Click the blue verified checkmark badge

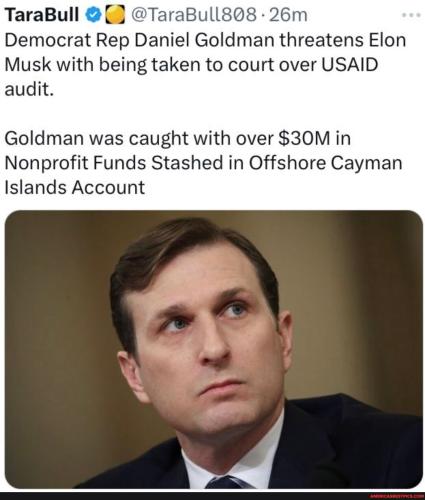[x=94, y=15]
